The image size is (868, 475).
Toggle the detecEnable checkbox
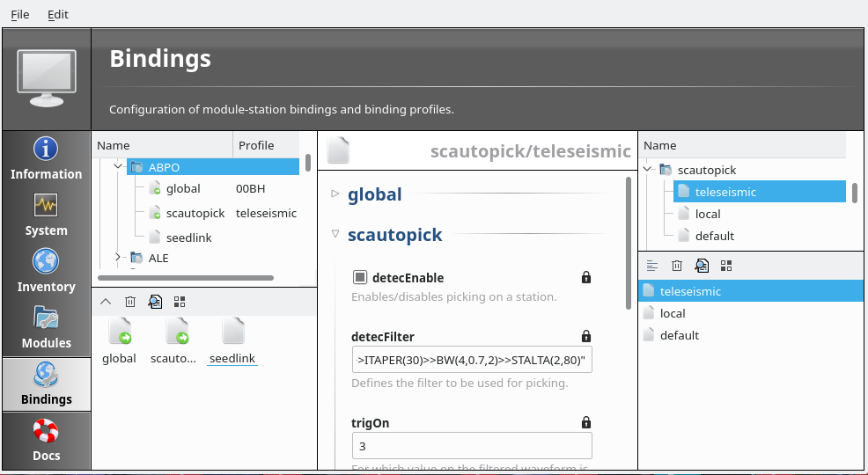pyautogui.click(x=360, y=278)
